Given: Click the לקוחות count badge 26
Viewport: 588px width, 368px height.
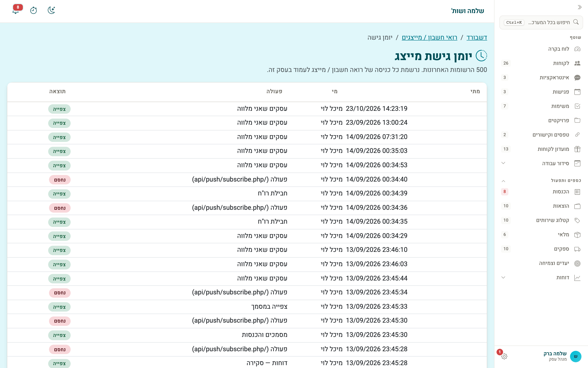Looking at the screenshot, I should tap(506, 63).
